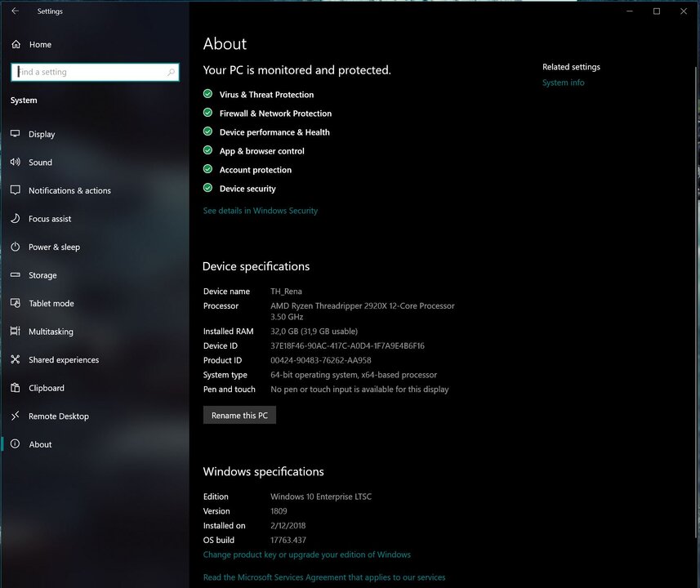The image size is (700, 588).
Task: Open the Display settings page
Action: coord(94,134)
